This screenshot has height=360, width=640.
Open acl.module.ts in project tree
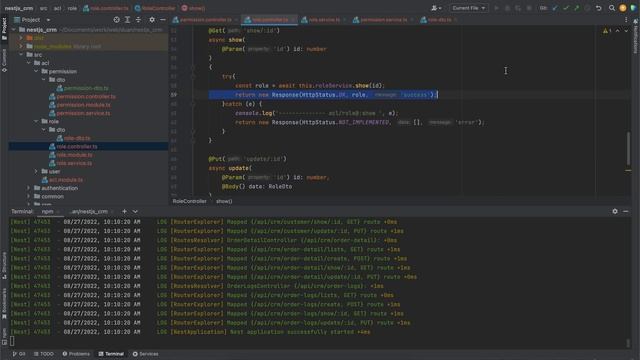(x=66, y=180)
